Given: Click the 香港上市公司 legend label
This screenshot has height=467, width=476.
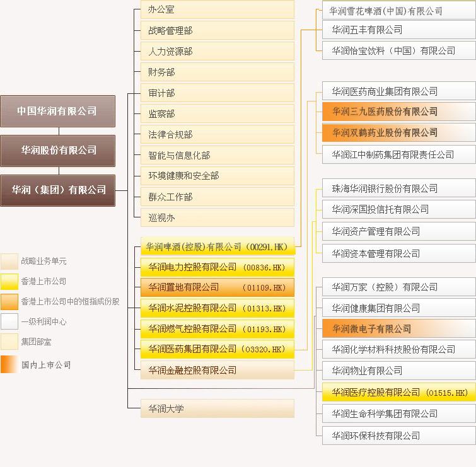Looking at the screenshot, I should pyautogui.click(x=44, y=281).
